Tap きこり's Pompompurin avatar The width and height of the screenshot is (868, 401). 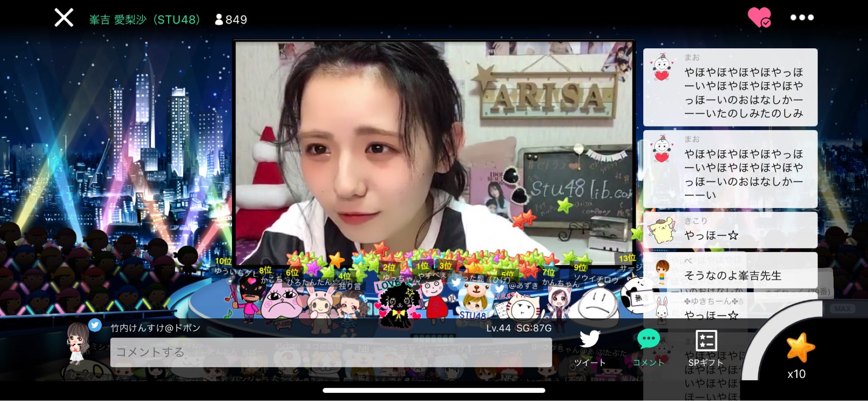[x=661, y=230]
